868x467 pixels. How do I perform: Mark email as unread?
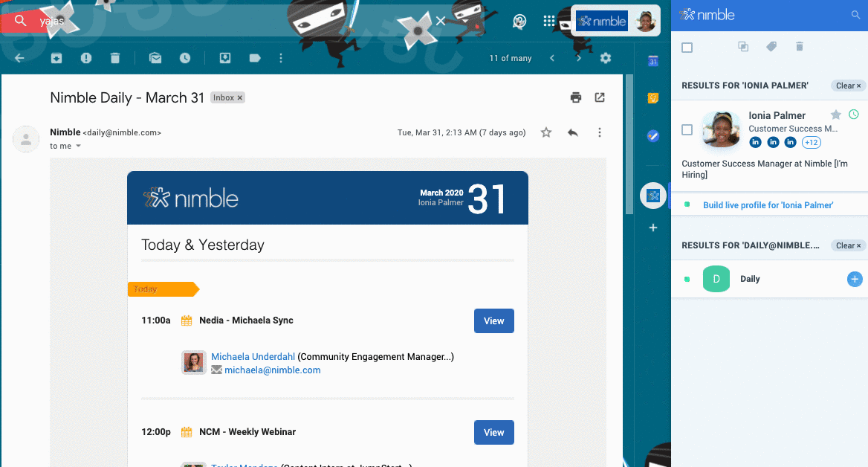click(x=155, y=58)
